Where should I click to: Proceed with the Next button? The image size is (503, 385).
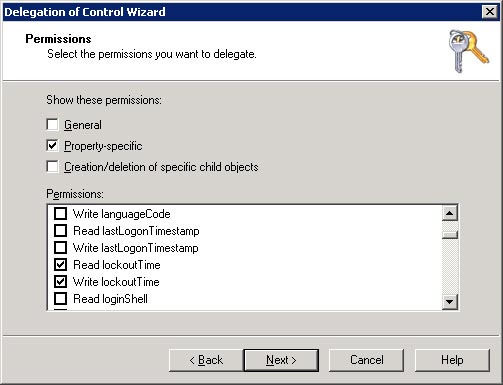point(281,360)
